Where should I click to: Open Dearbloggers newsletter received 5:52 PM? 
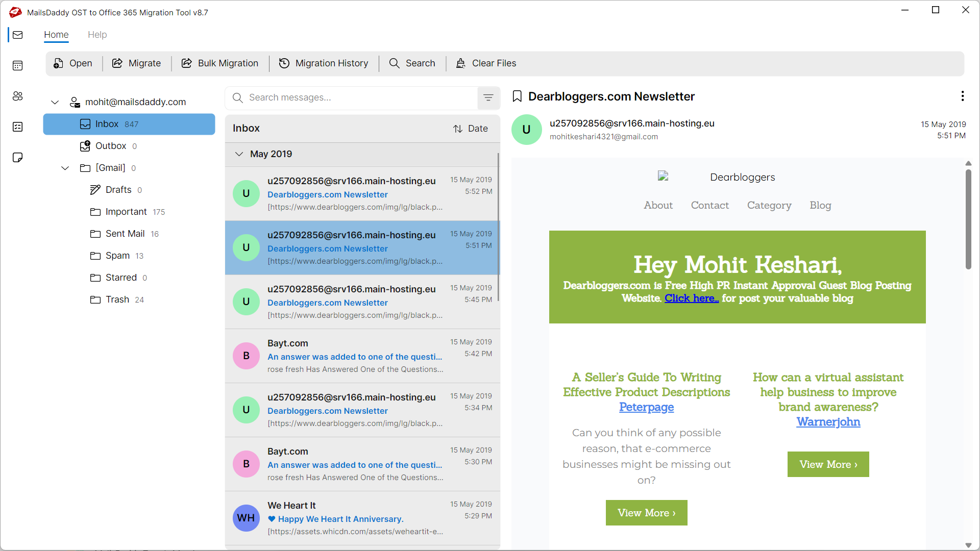361,194
